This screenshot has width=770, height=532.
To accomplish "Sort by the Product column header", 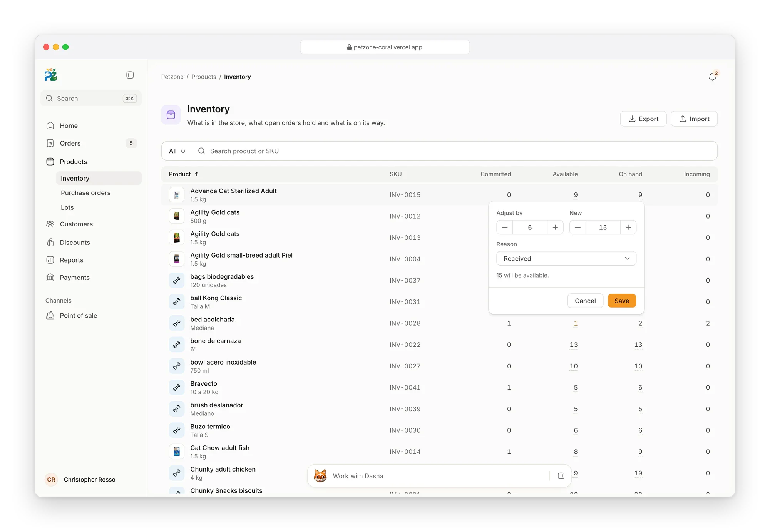I will click(x=184, y=174).
